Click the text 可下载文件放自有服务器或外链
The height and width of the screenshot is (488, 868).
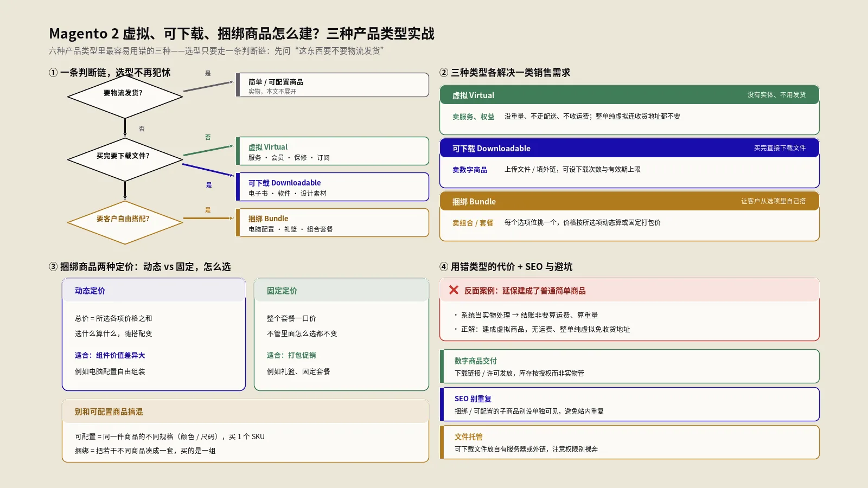click(x=526, y=449)
